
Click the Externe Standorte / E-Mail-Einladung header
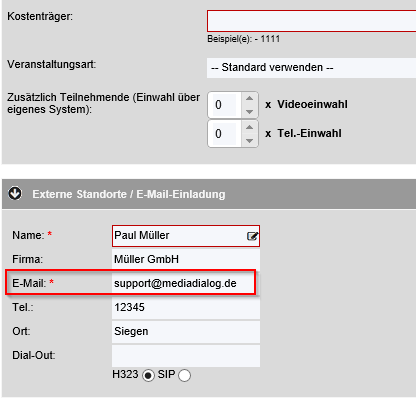point(129,194)
